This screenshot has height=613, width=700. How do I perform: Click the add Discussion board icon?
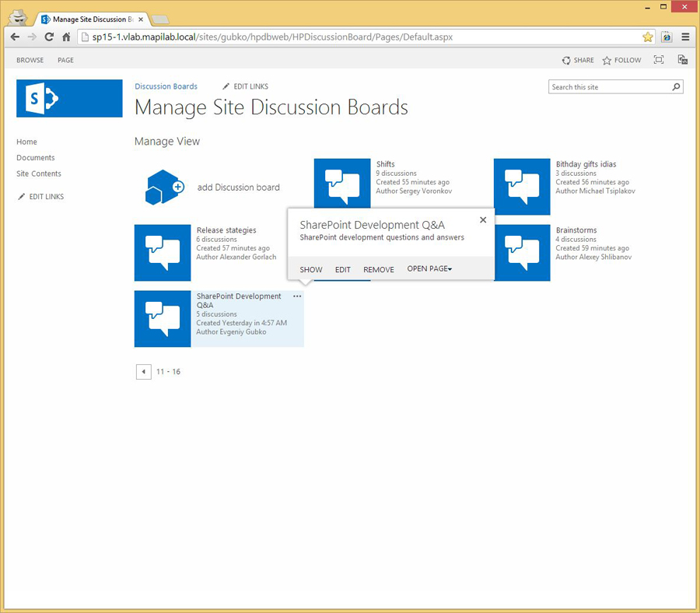point(164,187)
